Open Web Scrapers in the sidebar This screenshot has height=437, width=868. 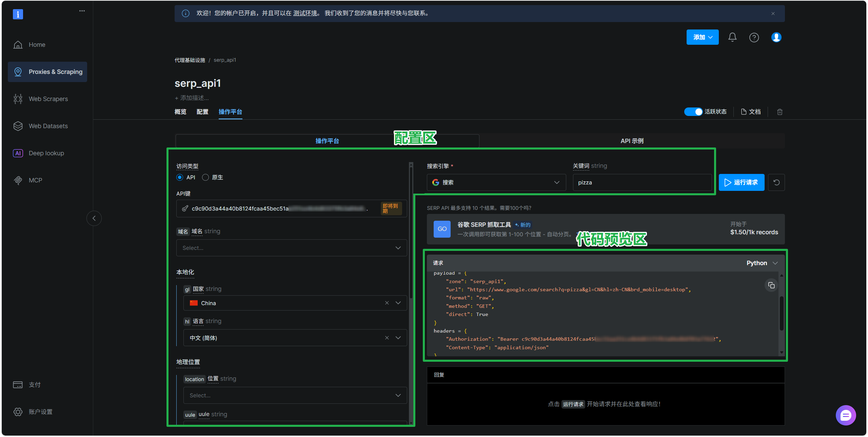tap(48, 99)
